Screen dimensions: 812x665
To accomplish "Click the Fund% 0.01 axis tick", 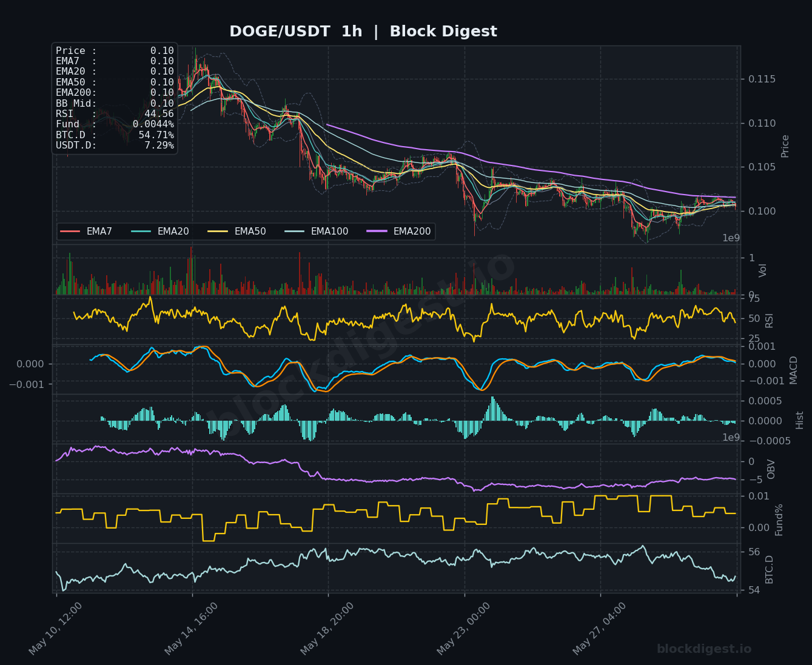I will [759, 497].
